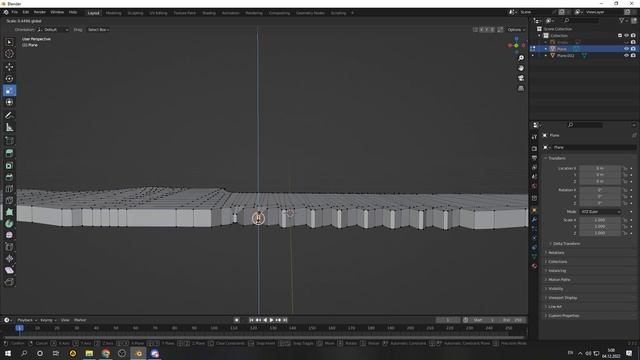
Task: Expand the Relations panel
Action: coord(556,253)
